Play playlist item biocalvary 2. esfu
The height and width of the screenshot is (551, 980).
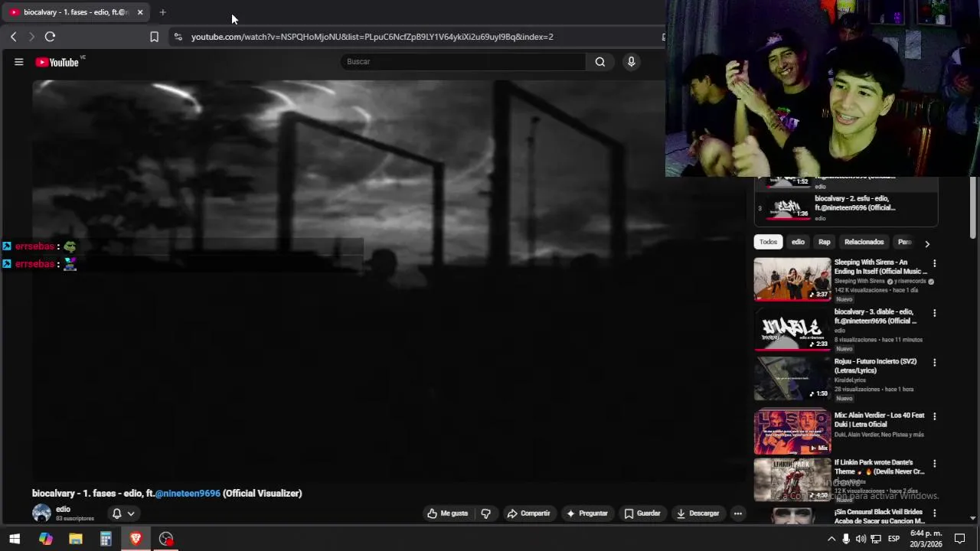pyautogui.click(x=846, y=207)
